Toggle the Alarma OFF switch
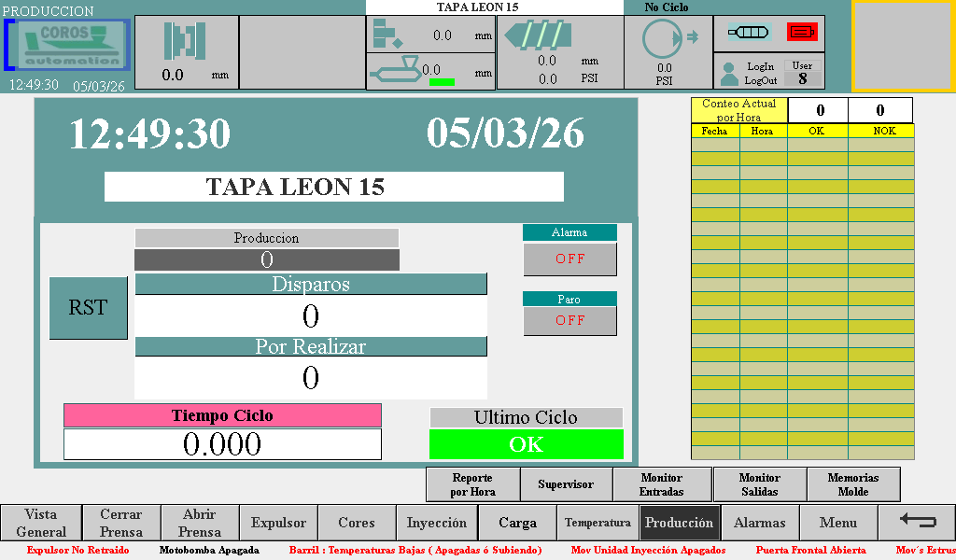The height and width of the screenshot is (560, 956). [x=569, y=259]
